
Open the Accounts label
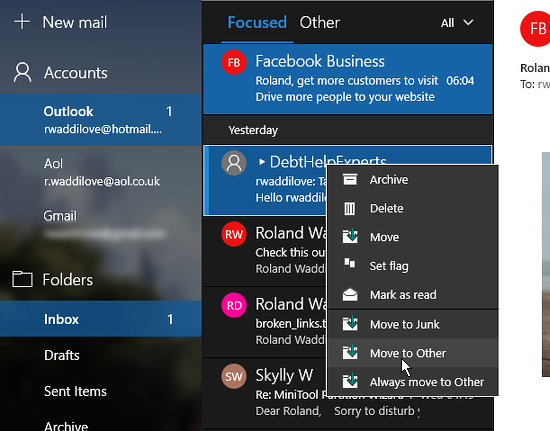pyautogui.click(x=76, y=73)
